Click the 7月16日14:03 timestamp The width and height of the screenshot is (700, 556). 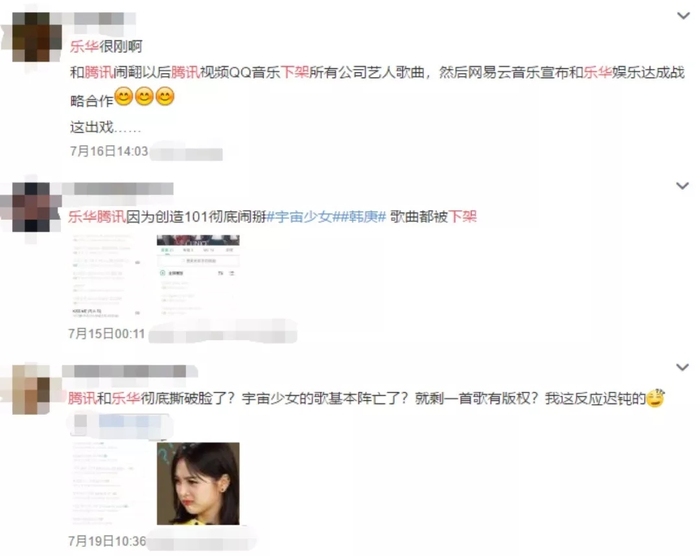point(109,151)
